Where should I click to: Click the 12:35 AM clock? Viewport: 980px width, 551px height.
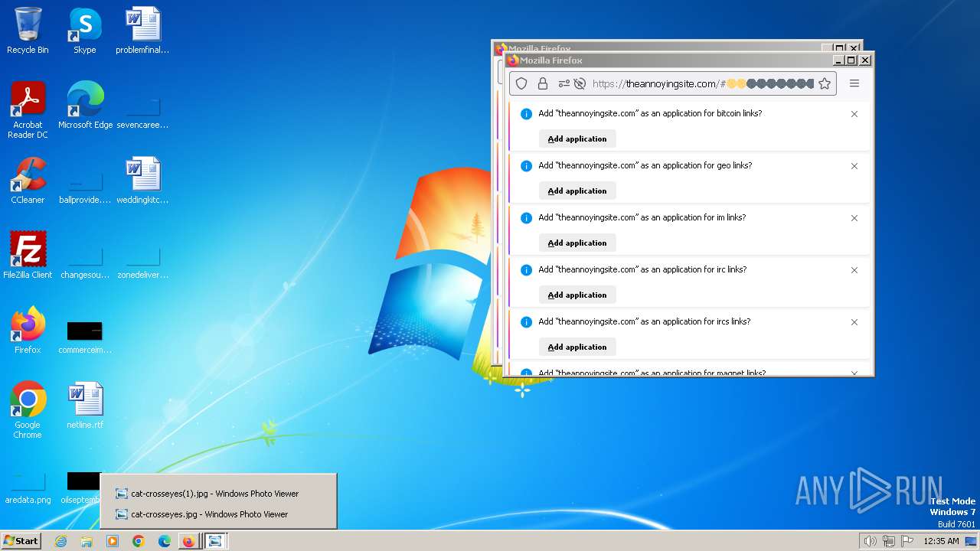(941, 541)
